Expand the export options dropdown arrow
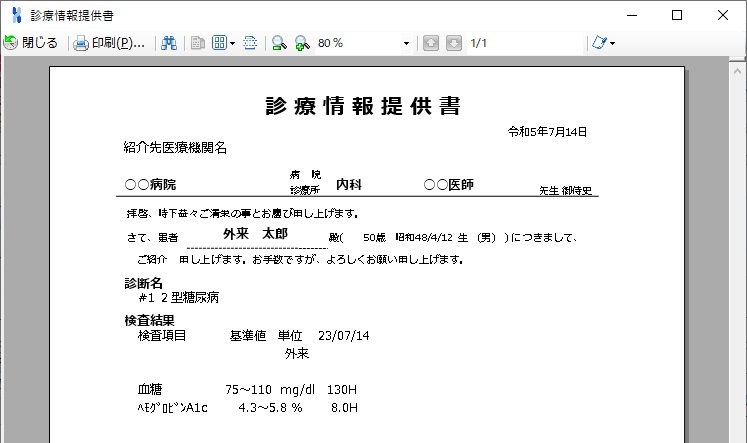Viewport: 747px width, 443px height. [x=613, y=43]
